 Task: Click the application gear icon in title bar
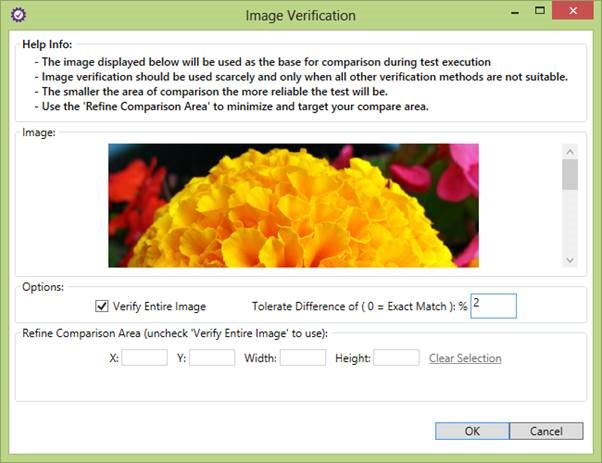click(x=18, y=16)
